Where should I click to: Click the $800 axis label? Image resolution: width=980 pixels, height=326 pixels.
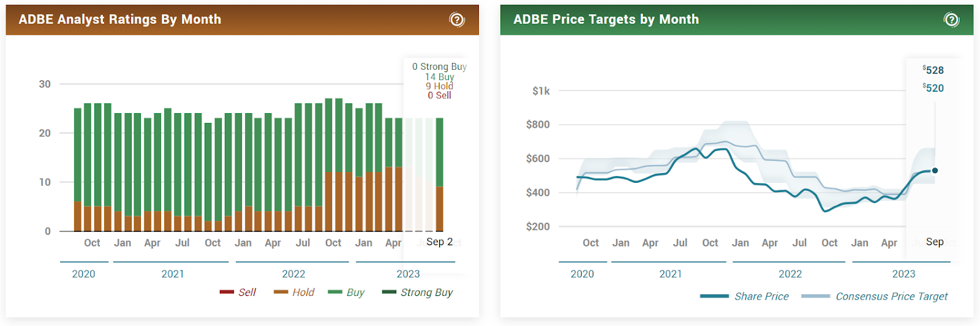[x=538, y=125]
